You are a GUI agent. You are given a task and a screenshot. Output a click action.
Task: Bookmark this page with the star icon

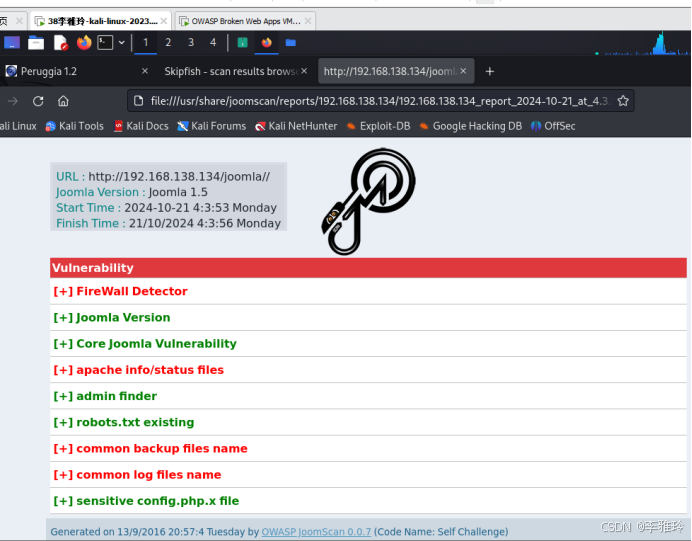pos(623,101)
